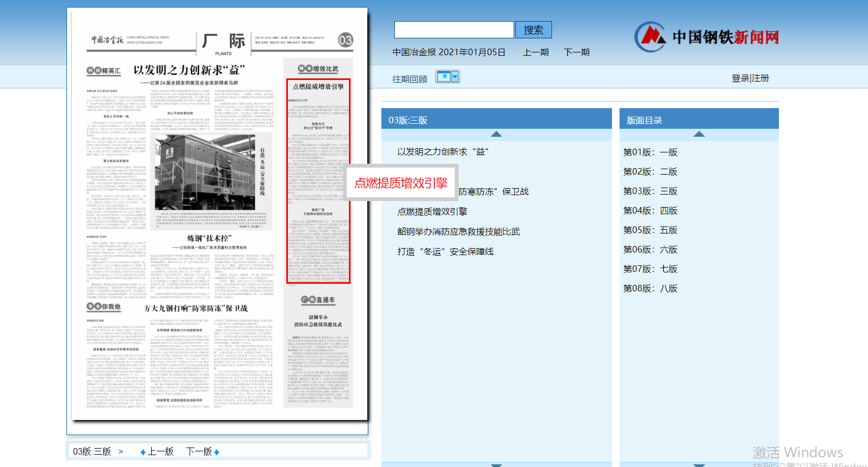Click the 03版:三版 label below newspaper
The height and width of the screenshot is (467, 868).
92,452
